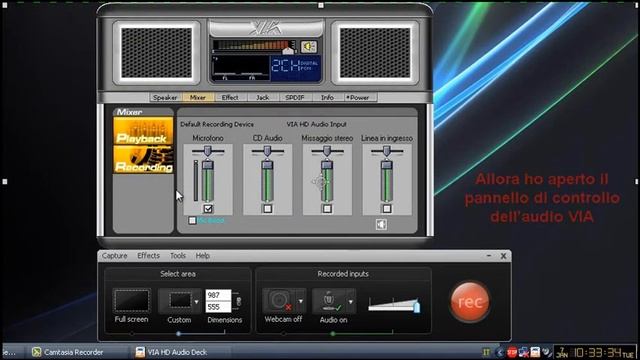The height and width of the screenshot is (360, 640).
Task: Open the Info tab
Action: pos(327,98)
